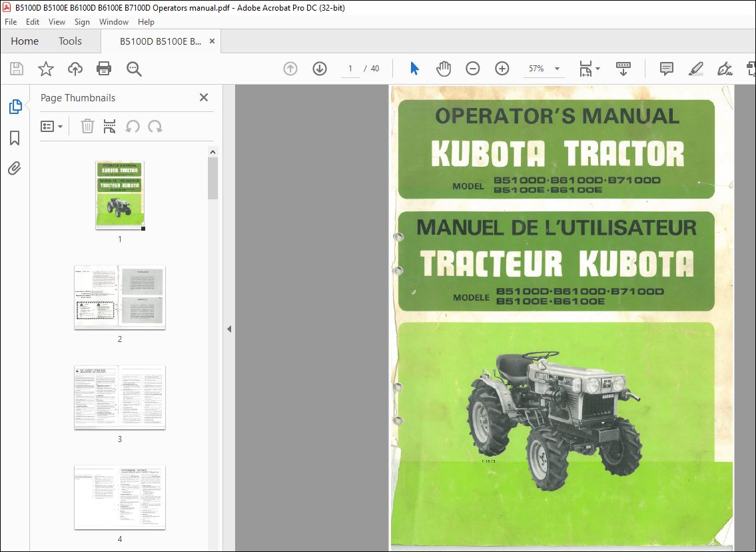Rotate page counterclockwise
The image size is (756, 552).
[133, 127]
